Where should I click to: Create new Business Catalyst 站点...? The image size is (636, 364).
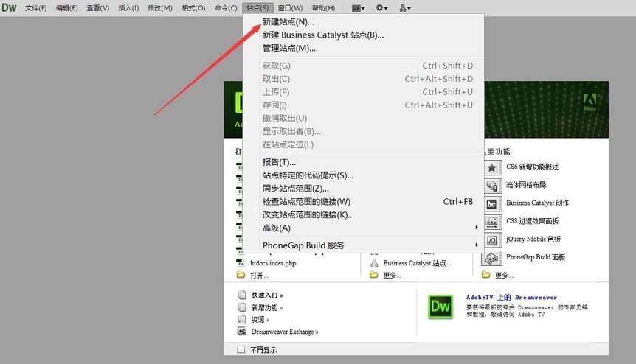point(417,263)
